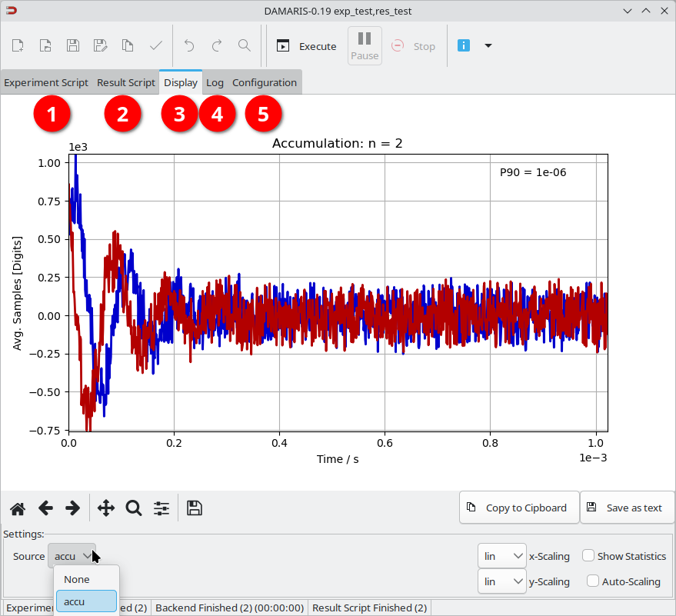Open the Log tab

click(215, 82)
